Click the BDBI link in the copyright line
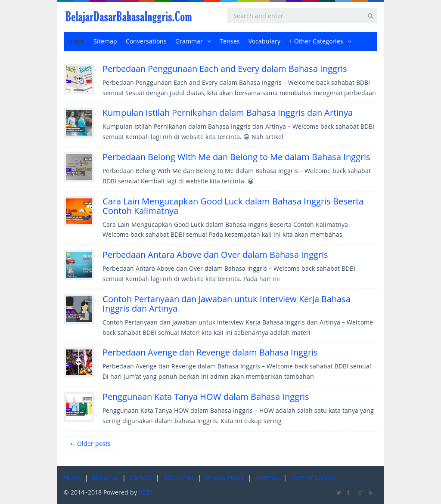The width and height of the screenshot is (441, 504). point(146,492)
